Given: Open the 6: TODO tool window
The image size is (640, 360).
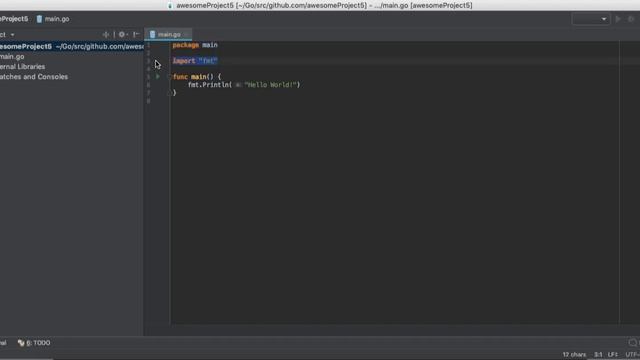Looking at the screenshot, I should [x=34, y=343].
